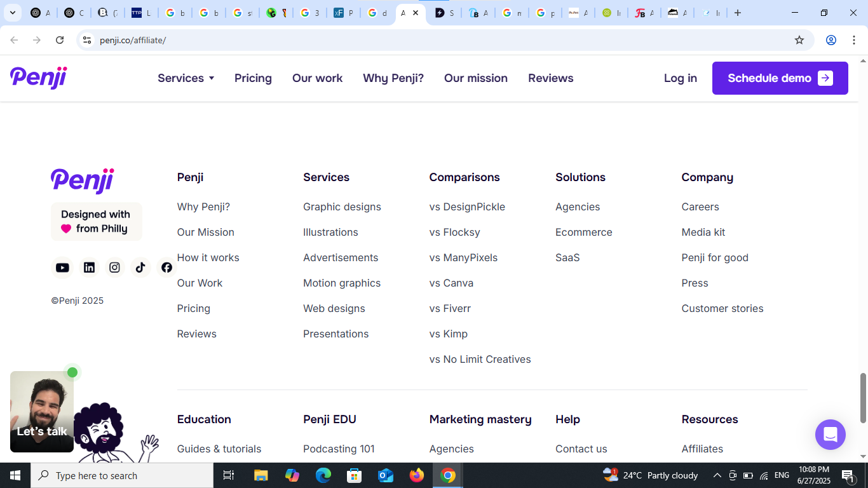Open Our work in top navigation
The height and width of the screenshot is (488, 868).
317,78
